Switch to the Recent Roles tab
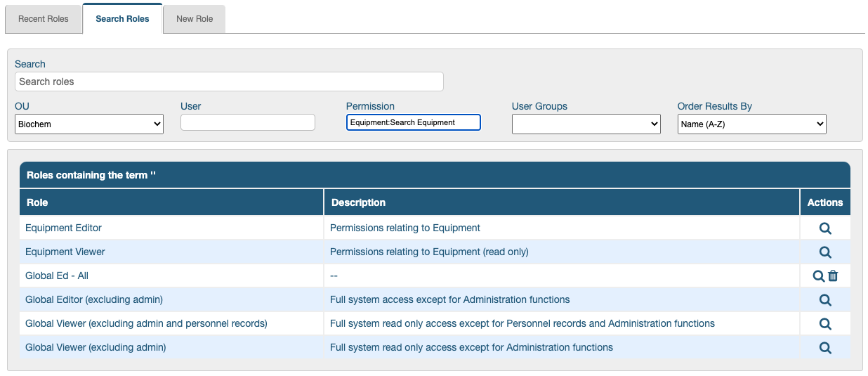This screenshot has width=868, height=376. pyautogui.click(x=44, y=19)
